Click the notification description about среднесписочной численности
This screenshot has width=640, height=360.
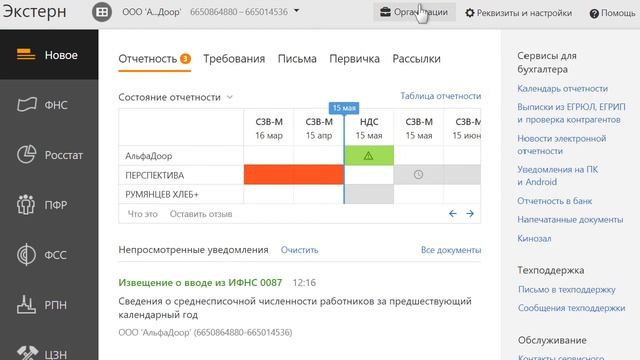295,308
